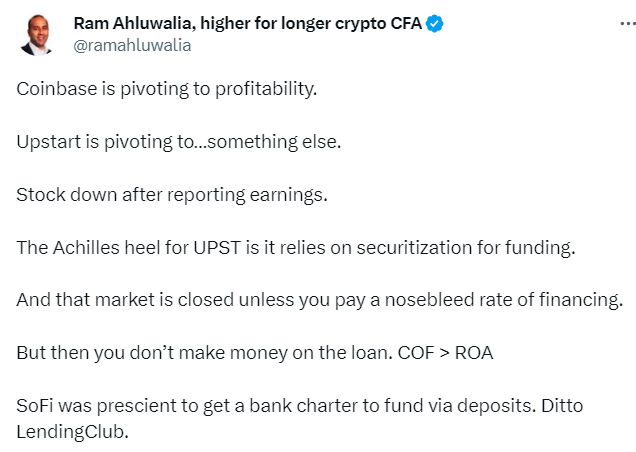Click the blue verified checkmark badge
Viewport: 636px width, 452px height.
434,24
